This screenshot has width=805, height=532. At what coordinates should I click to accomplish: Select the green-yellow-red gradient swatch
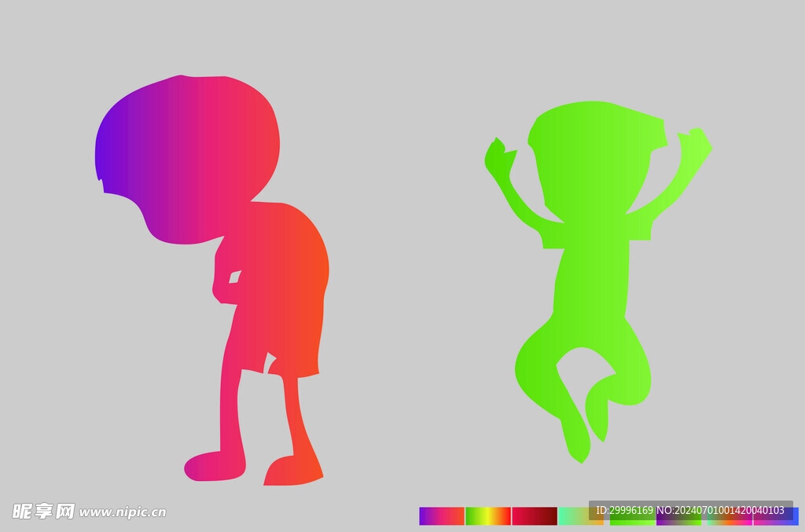[487, 516]
